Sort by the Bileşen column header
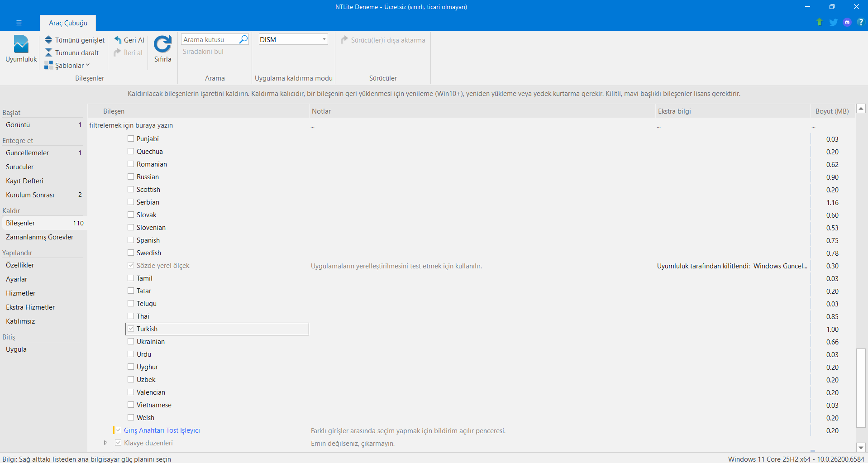The width and height of the screenshot is (868, 463). point(198,111)
